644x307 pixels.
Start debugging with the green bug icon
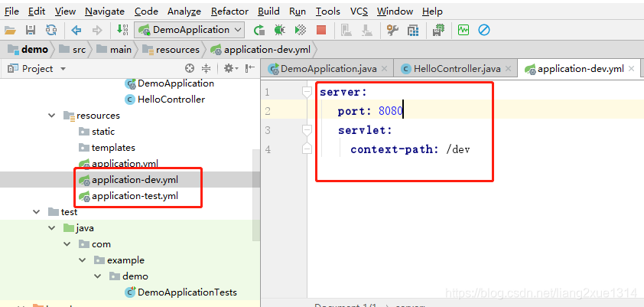click(280, 30)
